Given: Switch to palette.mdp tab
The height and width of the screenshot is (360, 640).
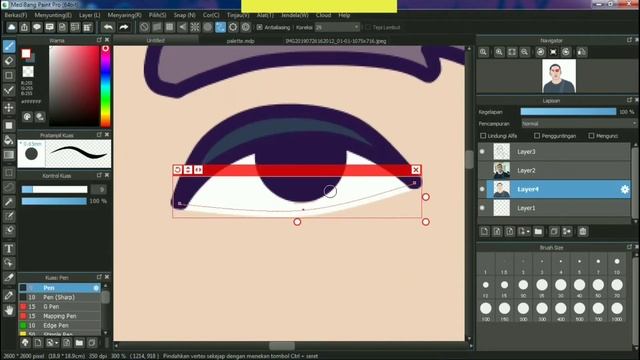Looking at the screenshot, I should click(240, 41).
